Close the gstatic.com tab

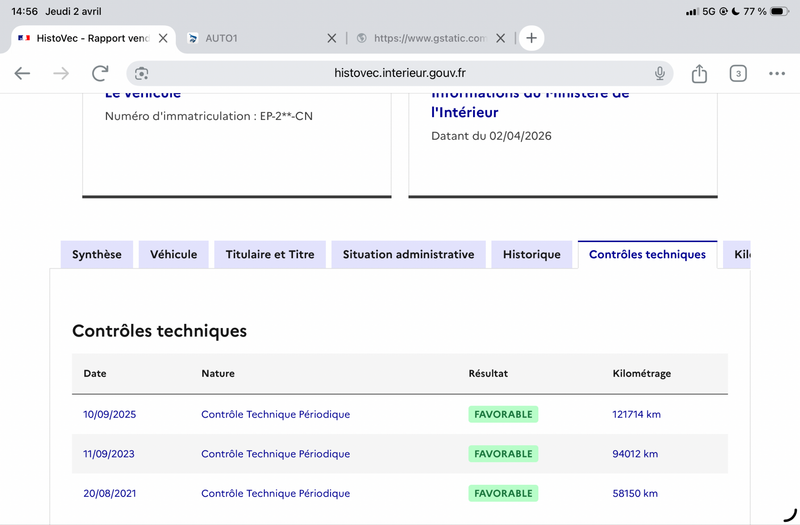click(501, 38)
